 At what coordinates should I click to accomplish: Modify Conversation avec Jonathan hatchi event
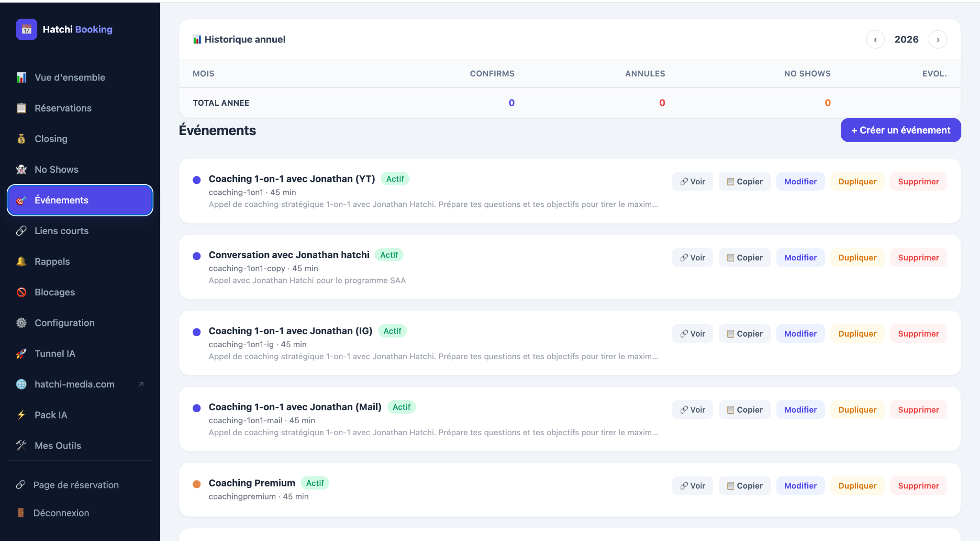tap(800, 258)
